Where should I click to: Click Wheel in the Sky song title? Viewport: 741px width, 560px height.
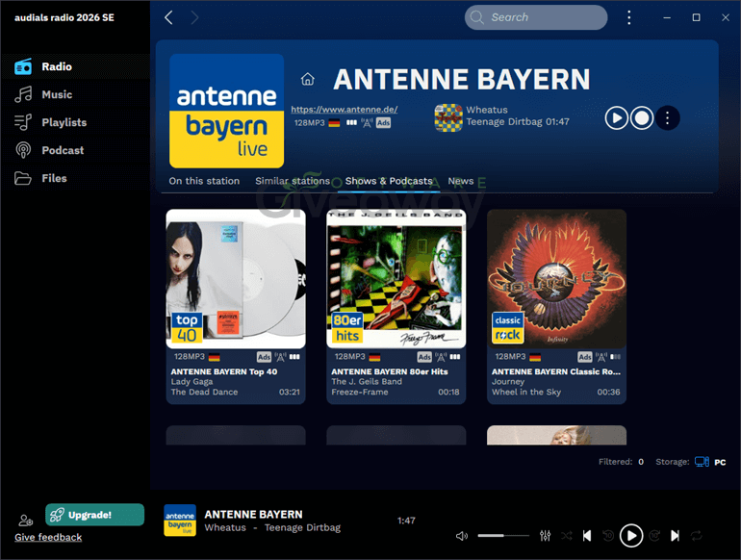pos(526,392)
